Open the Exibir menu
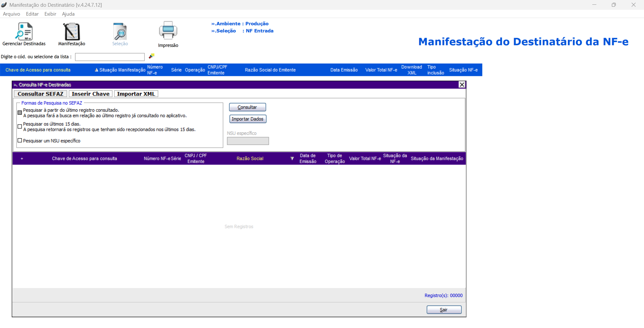 [x=50, y=14]
